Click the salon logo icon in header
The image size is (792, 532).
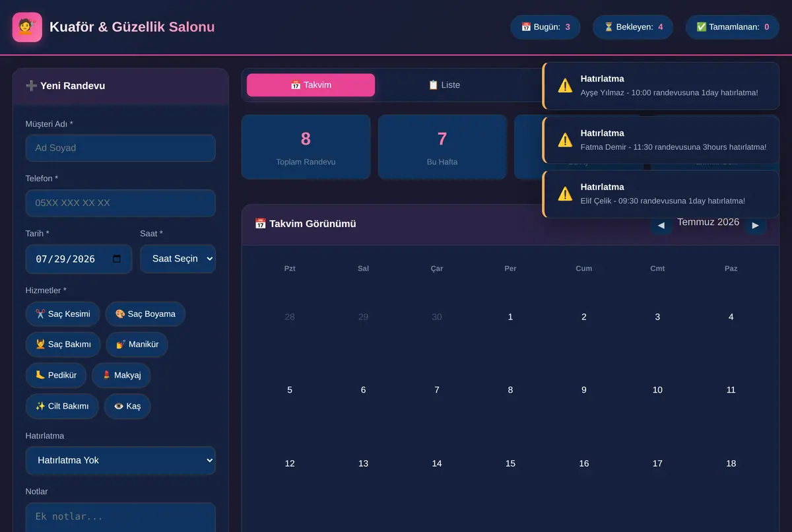[x=27, y=27]
